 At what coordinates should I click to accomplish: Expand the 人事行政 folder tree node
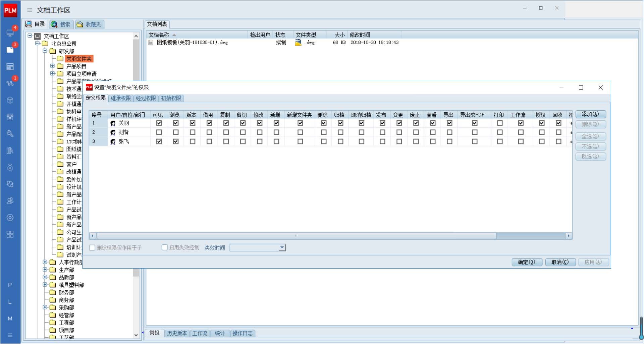tap(45, 262)
